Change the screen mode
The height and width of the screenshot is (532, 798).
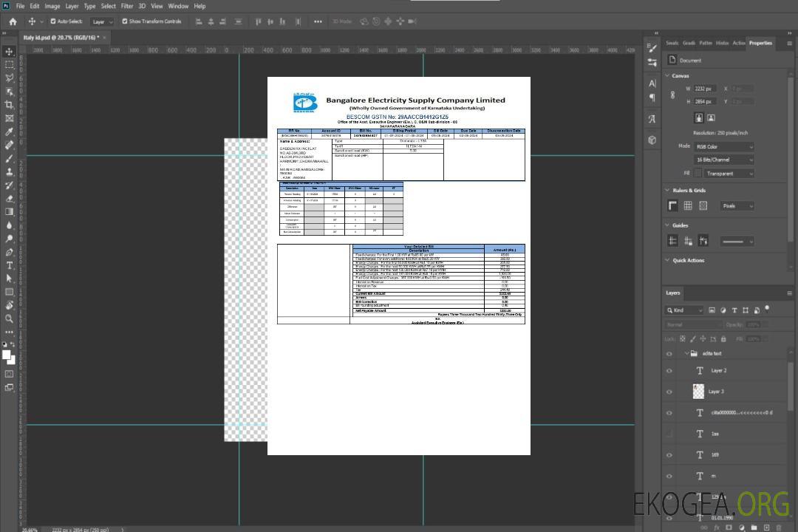pyautogui.click(x=9, y=388)
